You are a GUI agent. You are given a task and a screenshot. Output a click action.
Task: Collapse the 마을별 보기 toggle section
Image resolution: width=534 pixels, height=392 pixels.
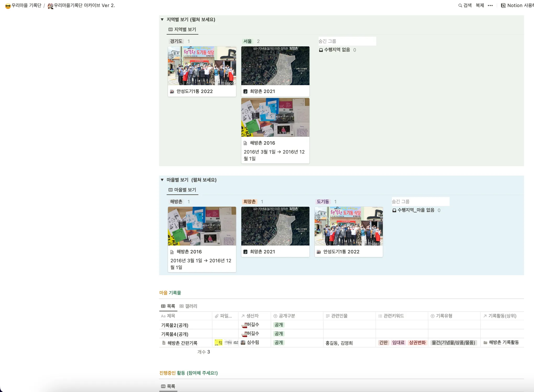point(162,180)
